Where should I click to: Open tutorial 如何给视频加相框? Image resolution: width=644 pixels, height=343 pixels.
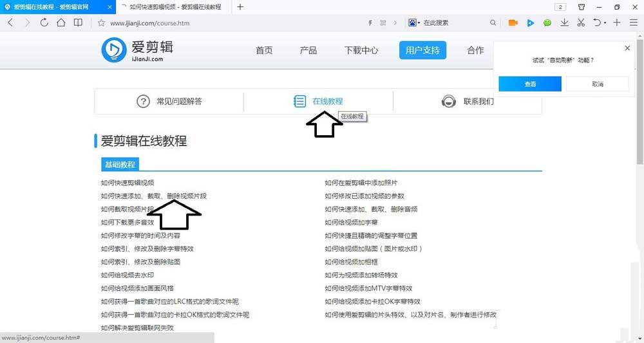(351, 262)
